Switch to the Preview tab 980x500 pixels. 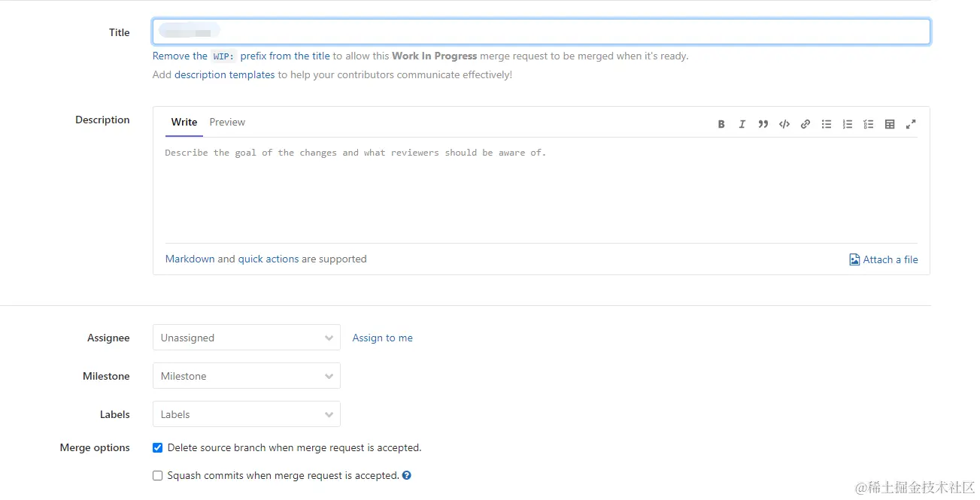[x=227, y=123]
